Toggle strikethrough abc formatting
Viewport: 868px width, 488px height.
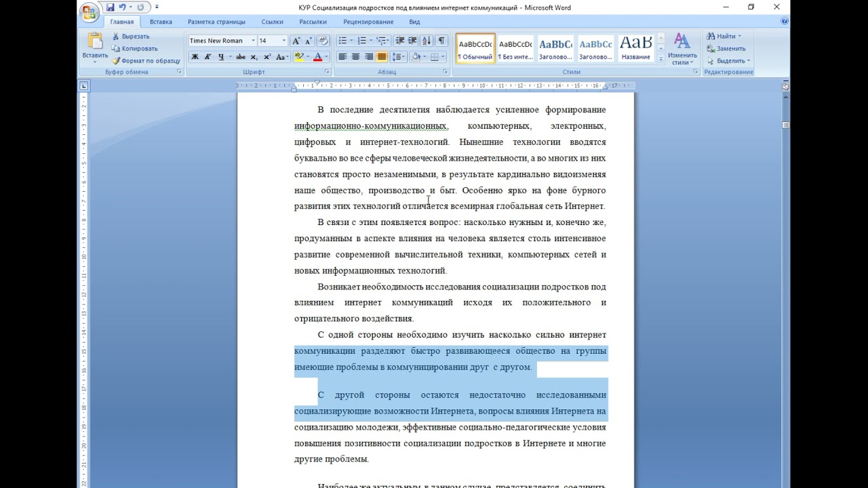241,57
